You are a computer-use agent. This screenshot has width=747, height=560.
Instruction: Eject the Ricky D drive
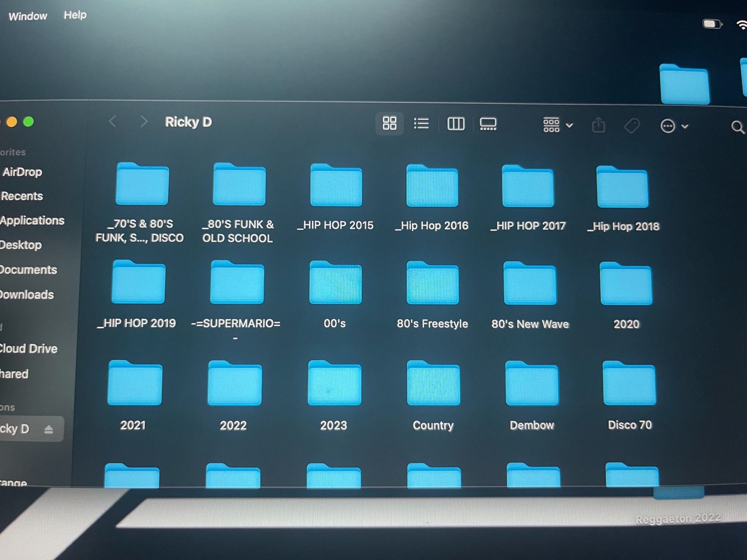click(x=49, y=429)
